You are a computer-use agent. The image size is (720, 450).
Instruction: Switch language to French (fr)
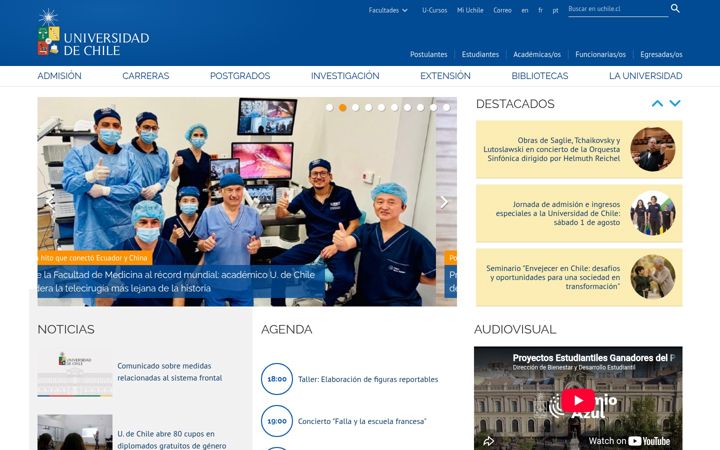540,10
